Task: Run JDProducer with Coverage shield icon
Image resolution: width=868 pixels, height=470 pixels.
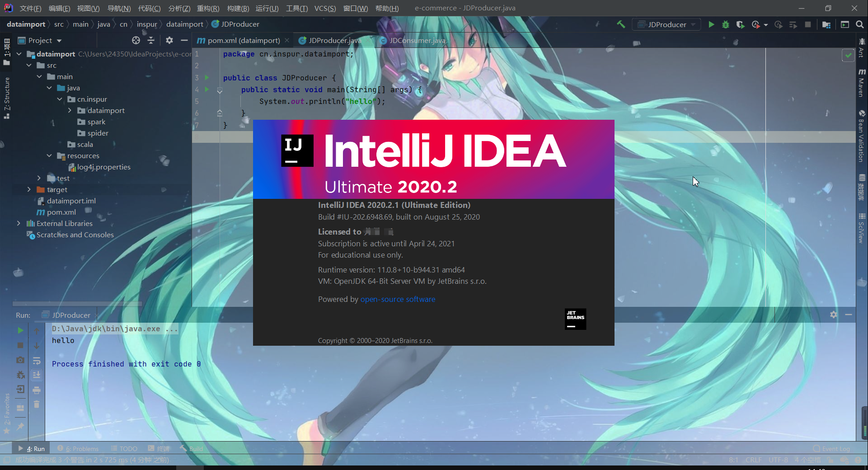Action: point(740,24)
